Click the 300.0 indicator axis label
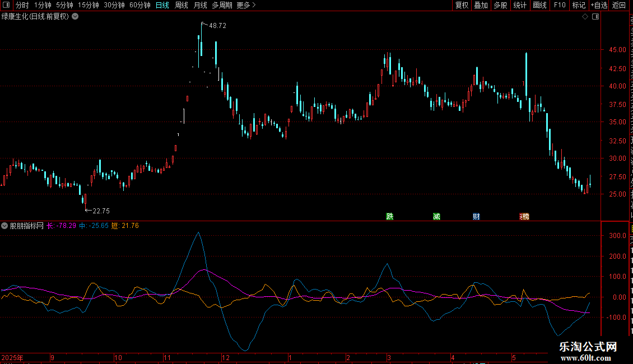The width and height of the screenshot is (633, 364). tap(618, 236)
